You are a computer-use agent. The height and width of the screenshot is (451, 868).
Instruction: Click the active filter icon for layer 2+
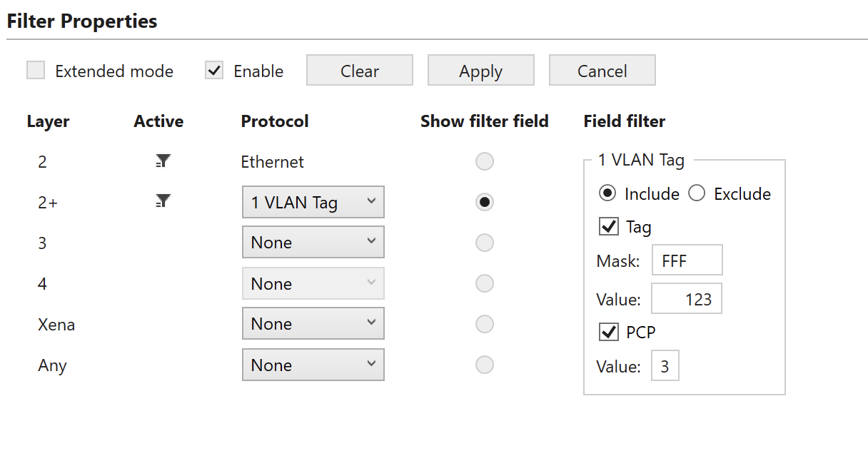click(x=163, y=202)
